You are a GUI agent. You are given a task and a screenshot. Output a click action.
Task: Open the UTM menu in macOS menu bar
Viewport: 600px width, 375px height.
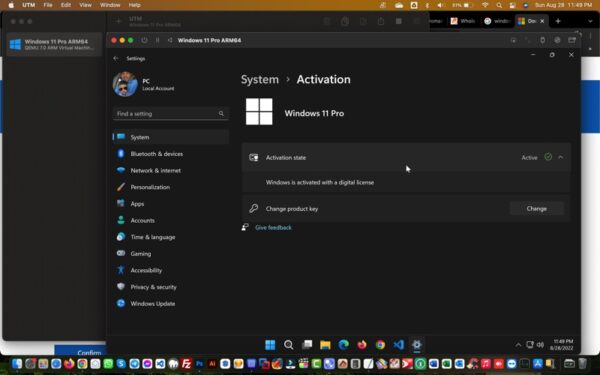click(29, 5)
